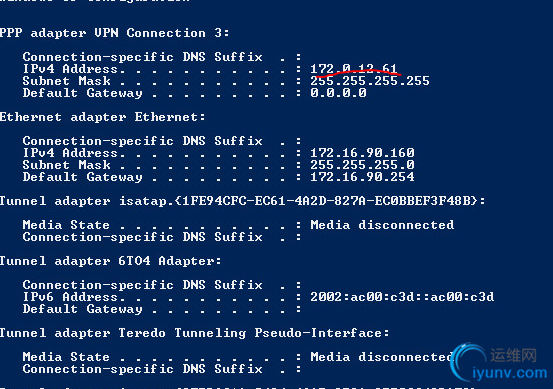This screenshot has width=553, height=389.
Task: Click the iyunv.com watermark link
Action: [509, 373]
